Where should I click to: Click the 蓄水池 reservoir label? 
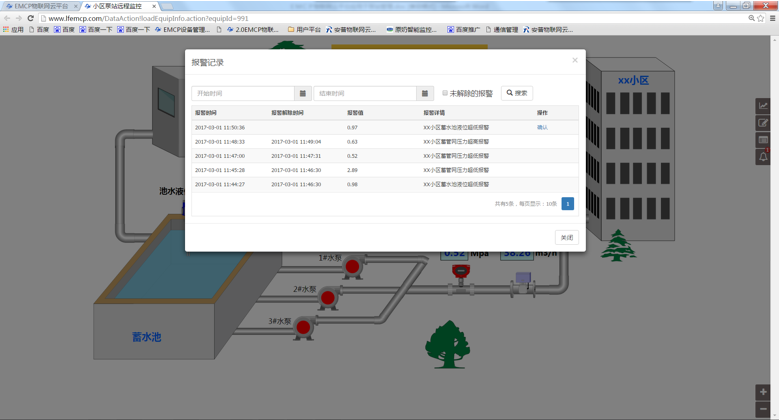[146, 337]
